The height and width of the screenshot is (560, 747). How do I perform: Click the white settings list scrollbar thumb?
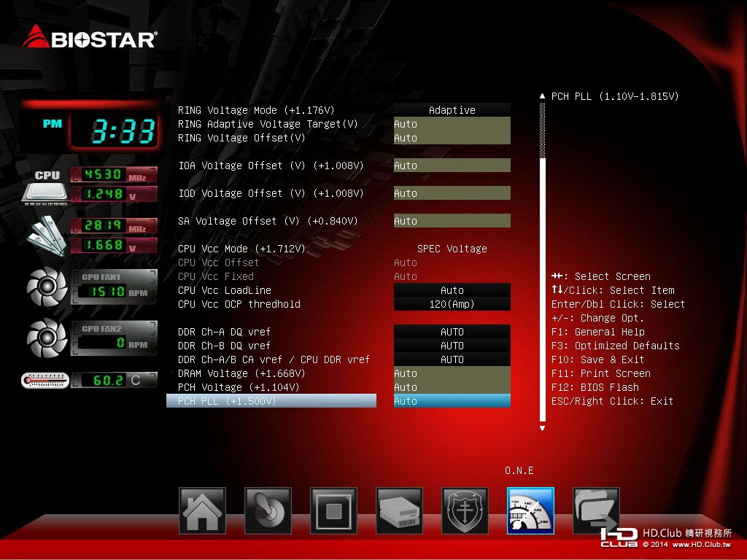542,289
